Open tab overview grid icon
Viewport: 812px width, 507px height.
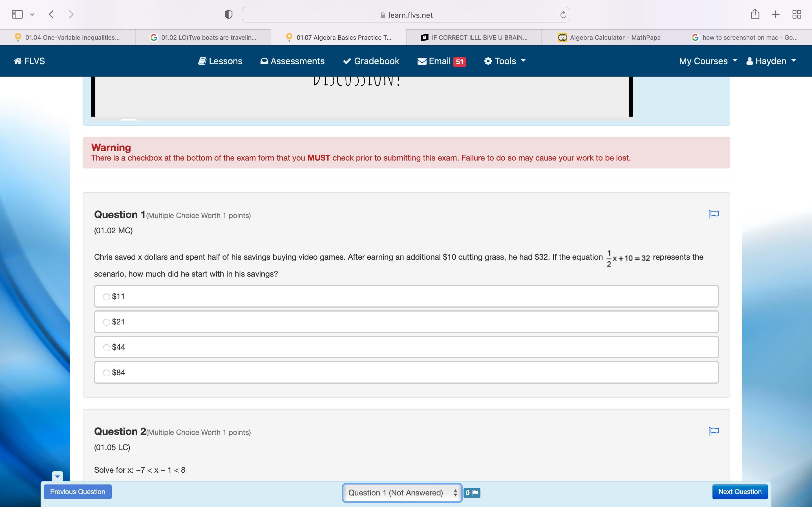796,14
